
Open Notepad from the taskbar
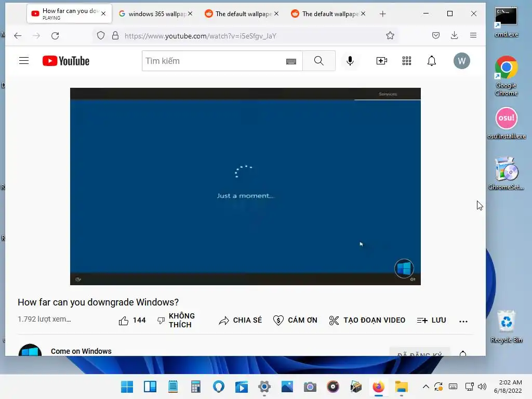173,387
